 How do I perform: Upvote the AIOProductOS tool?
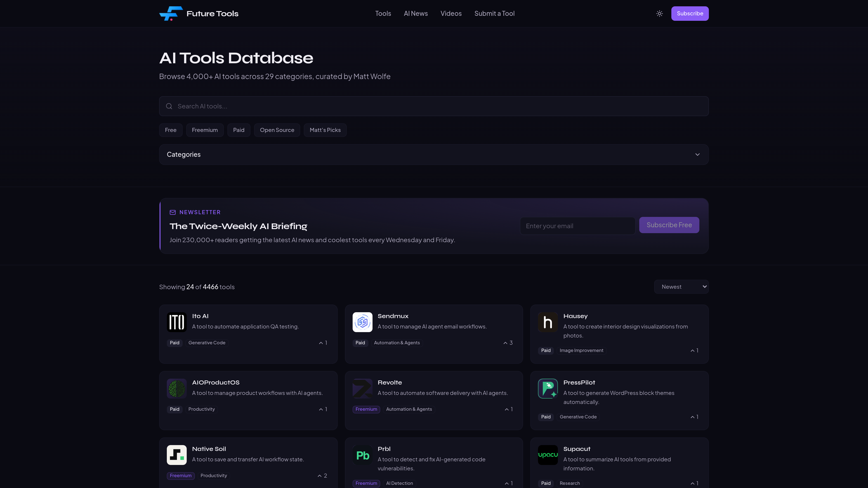(x=323, y=409)
